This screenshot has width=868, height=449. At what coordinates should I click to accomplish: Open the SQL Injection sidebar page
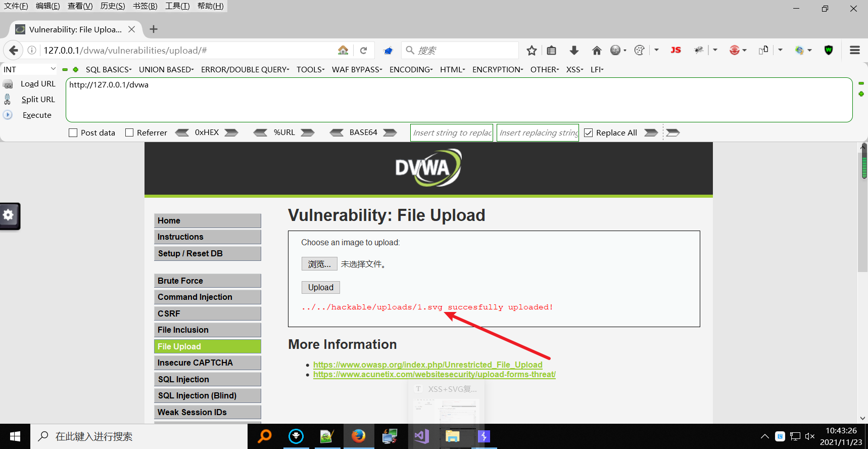pos(208,379)
